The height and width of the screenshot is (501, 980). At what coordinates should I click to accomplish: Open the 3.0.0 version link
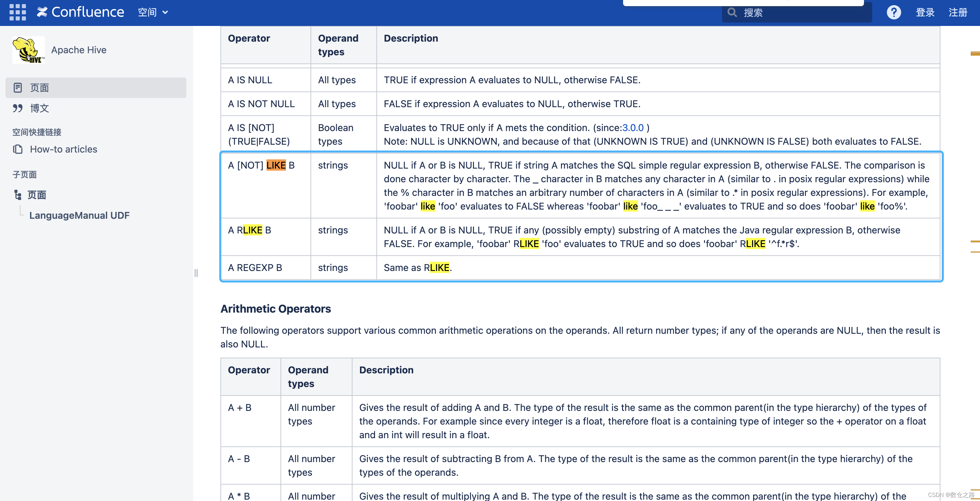pos(633,127)
